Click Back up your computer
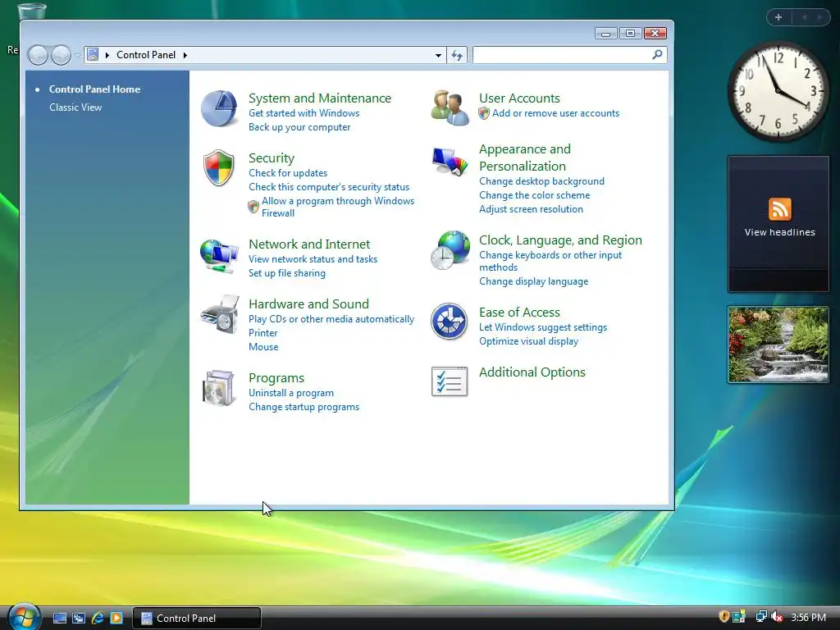 (299, 127)
